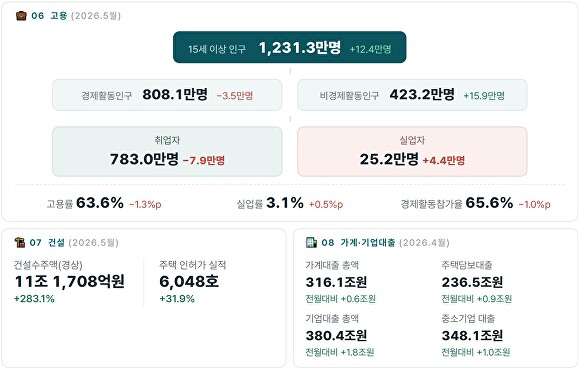Open the 경제활동인구 808.1만명 box

[x=167, y=95]
